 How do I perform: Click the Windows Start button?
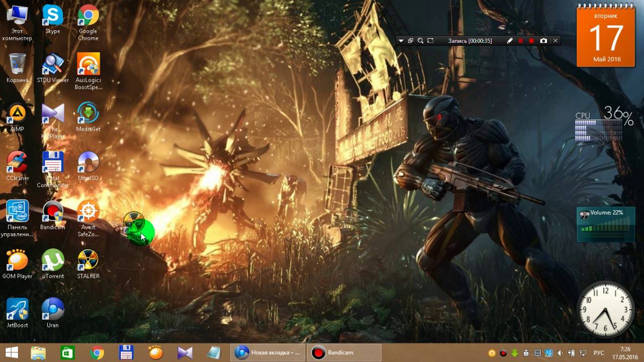[x=12, y=353]
